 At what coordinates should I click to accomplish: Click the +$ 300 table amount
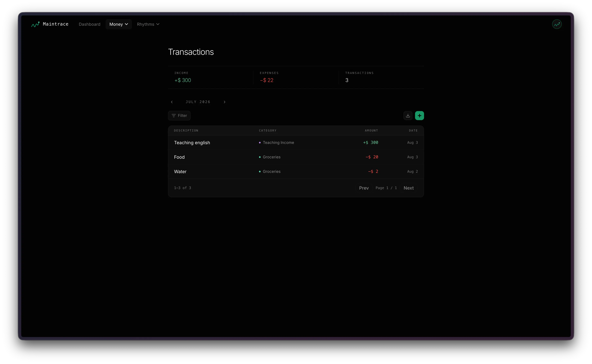pyautogui.click(x=370, y=142)
